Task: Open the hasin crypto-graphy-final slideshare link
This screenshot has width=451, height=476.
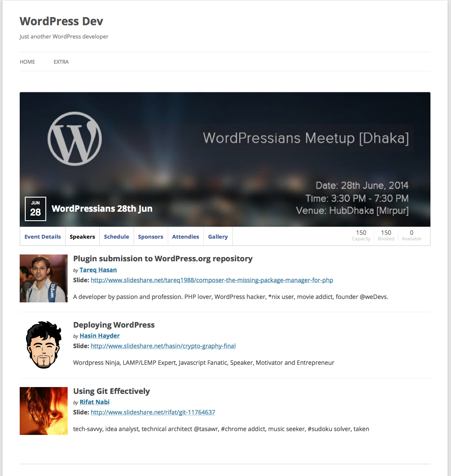Action: point(163,346)
